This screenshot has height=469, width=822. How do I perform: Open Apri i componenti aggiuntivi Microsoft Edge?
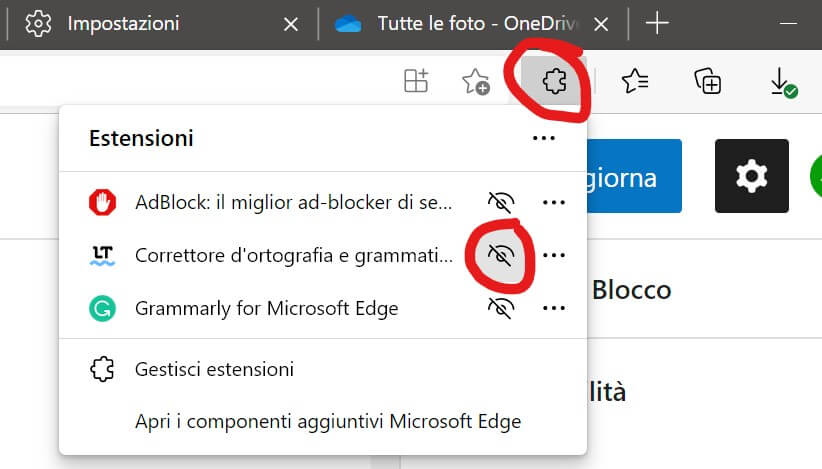pyautogui.click(x=328, y=421)
